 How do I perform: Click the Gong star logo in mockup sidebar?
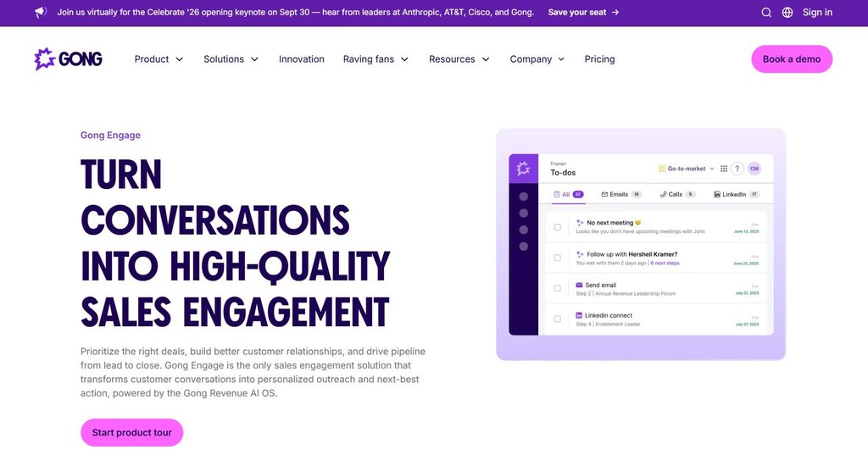(523, 169)
